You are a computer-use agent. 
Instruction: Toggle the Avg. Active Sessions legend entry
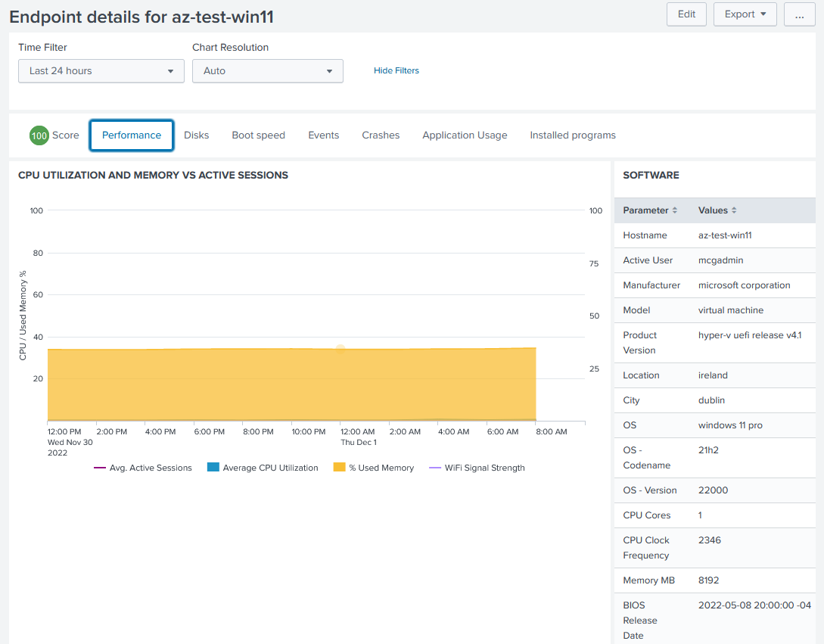click(143, 468)
